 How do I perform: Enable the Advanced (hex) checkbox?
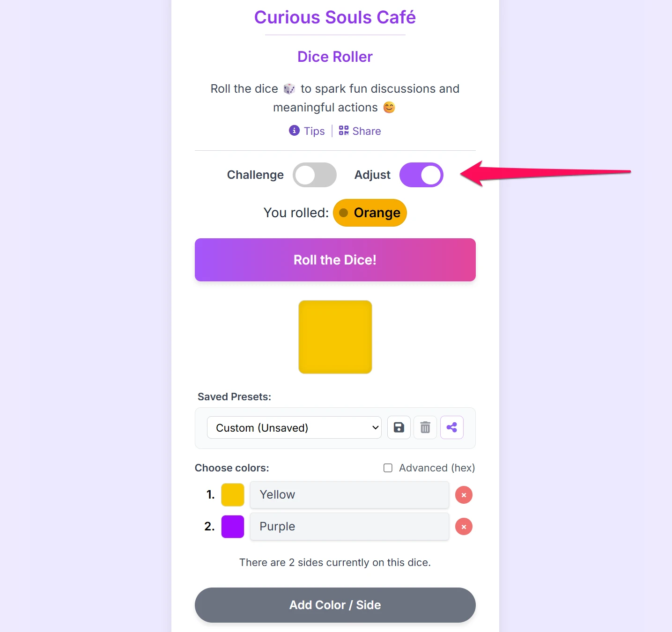388,468
